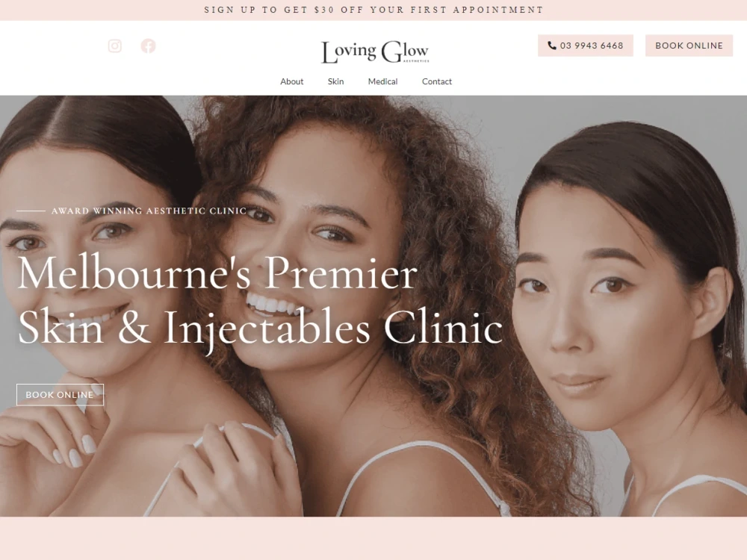Image resolution: width=747 pixels, height=560 pixels.
Task: Click the Melbourne's Premier heading line
Action: coord(217,273)
